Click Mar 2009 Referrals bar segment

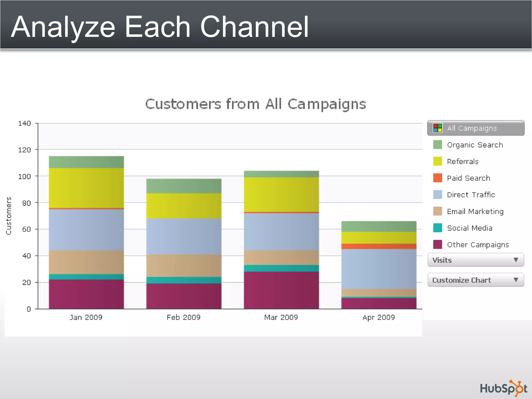pos(281,195)
